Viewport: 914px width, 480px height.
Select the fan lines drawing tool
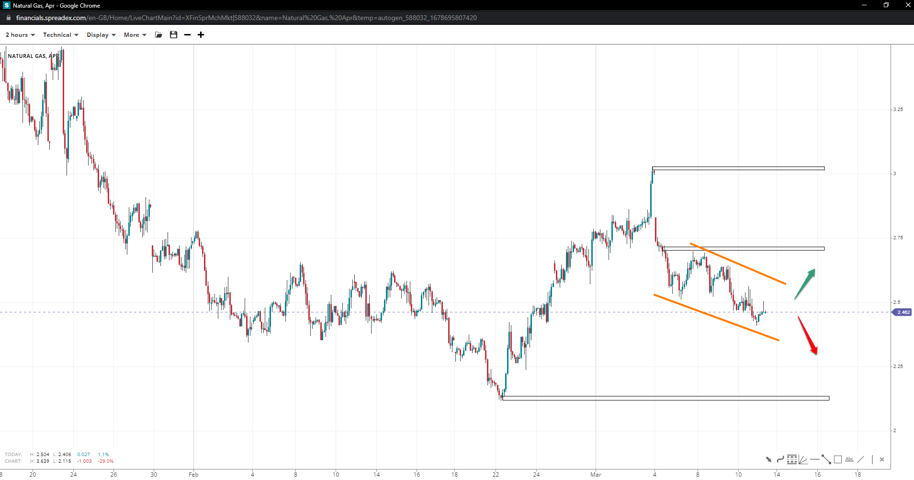coord(803,460)
